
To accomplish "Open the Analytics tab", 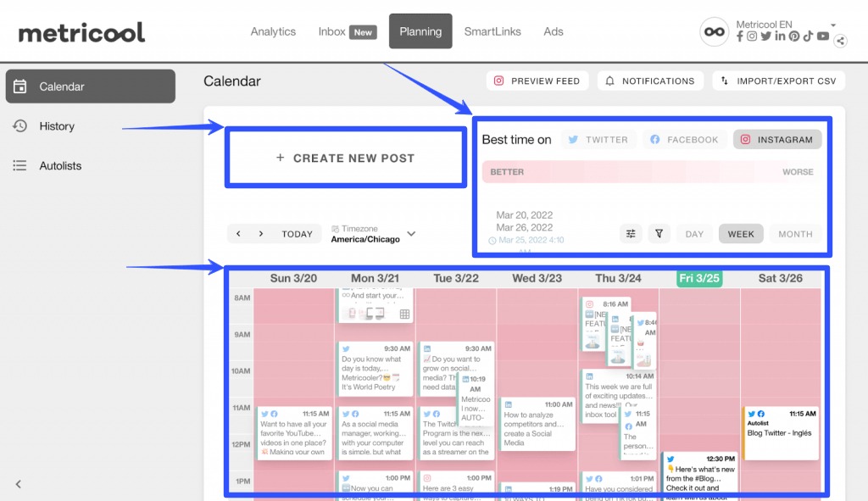I will (273, 31).
